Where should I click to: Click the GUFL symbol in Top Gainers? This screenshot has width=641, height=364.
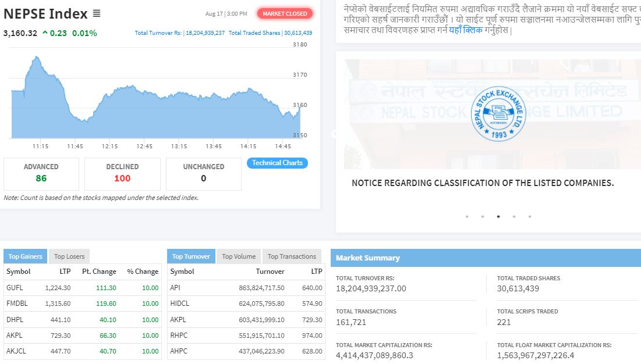[x=15, y=288]
